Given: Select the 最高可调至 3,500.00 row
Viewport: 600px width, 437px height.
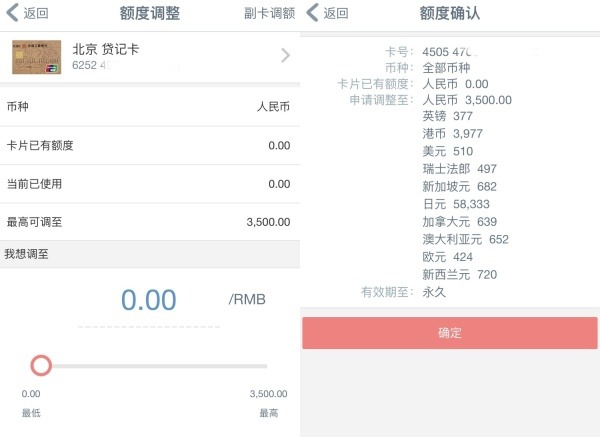Looking at the screenshot, I should (150, 222).
